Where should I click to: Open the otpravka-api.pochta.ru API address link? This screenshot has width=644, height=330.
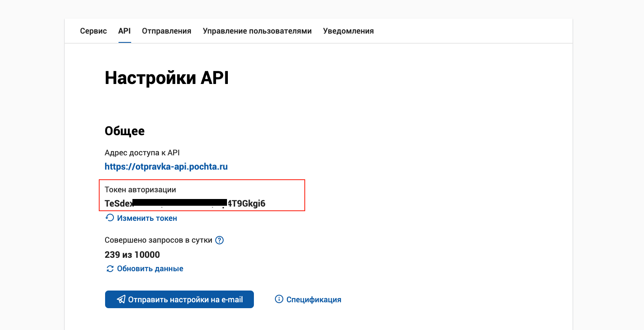(x=166, y=167)
